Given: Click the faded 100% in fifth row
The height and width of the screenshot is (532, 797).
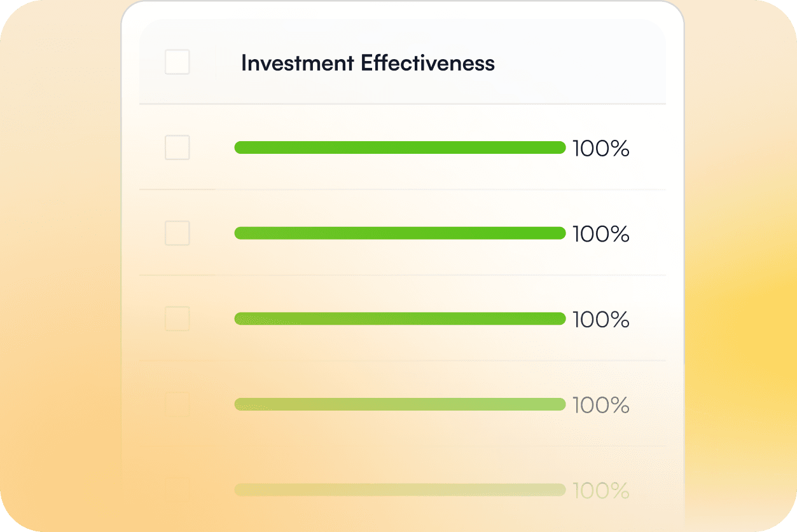Looking at the screenshot, I should point(600,491).
